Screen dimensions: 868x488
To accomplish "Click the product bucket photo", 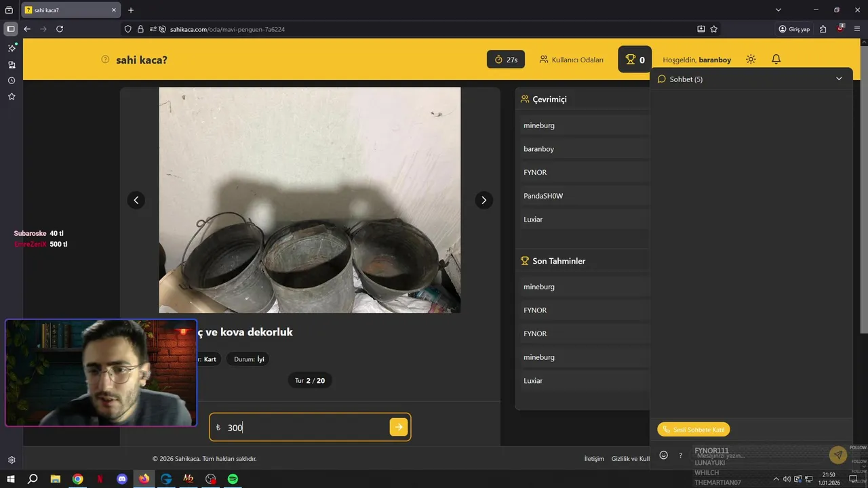I will coord(310,200).
